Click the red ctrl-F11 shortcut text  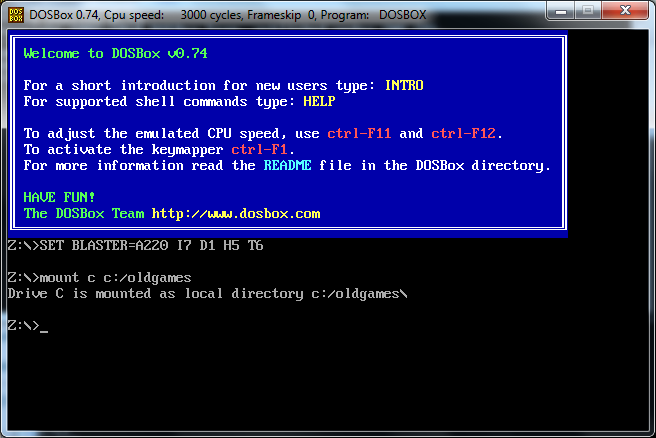point(359,133)
